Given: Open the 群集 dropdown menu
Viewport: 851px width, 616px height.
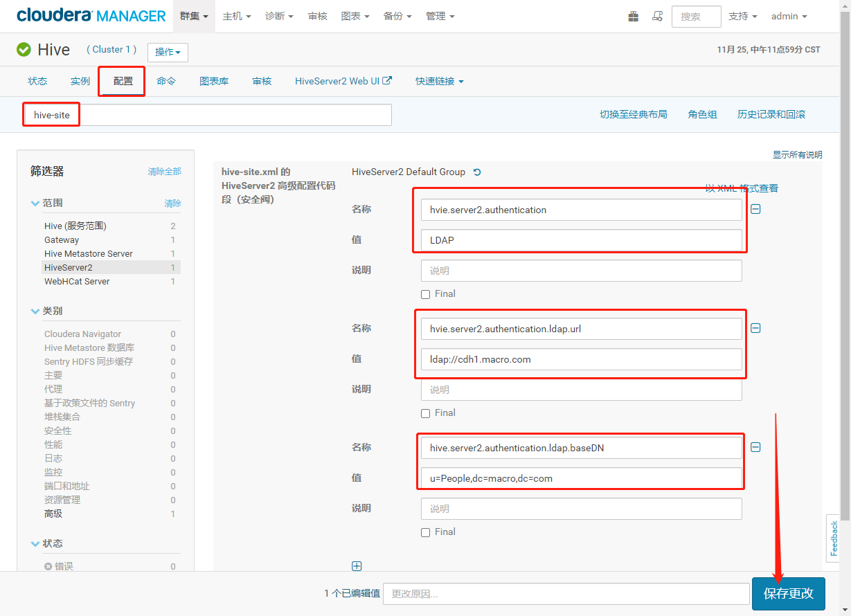Looking at the screenshot, I should click(x=194, y=16).
